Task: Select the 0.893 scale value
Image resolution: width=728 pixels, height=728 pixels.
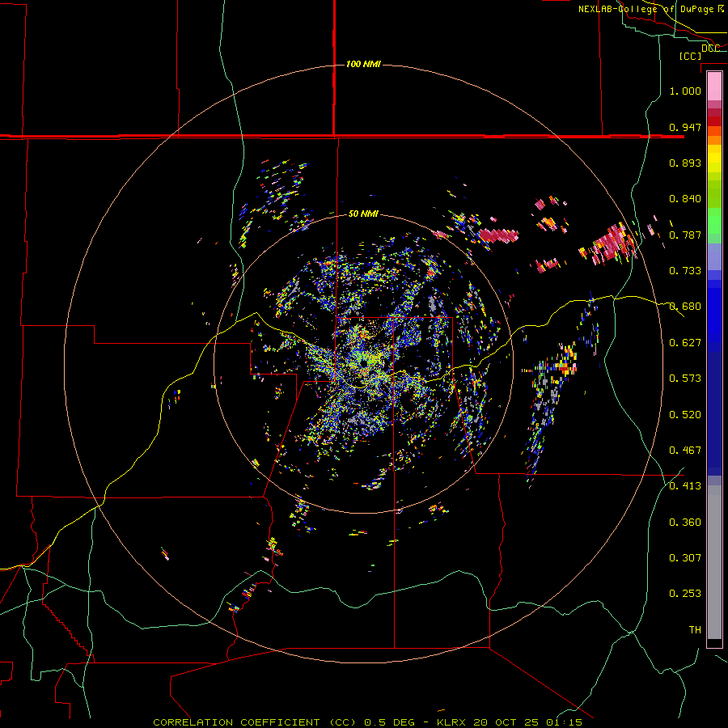Action: pyautogui.click(x=685, y=163)
